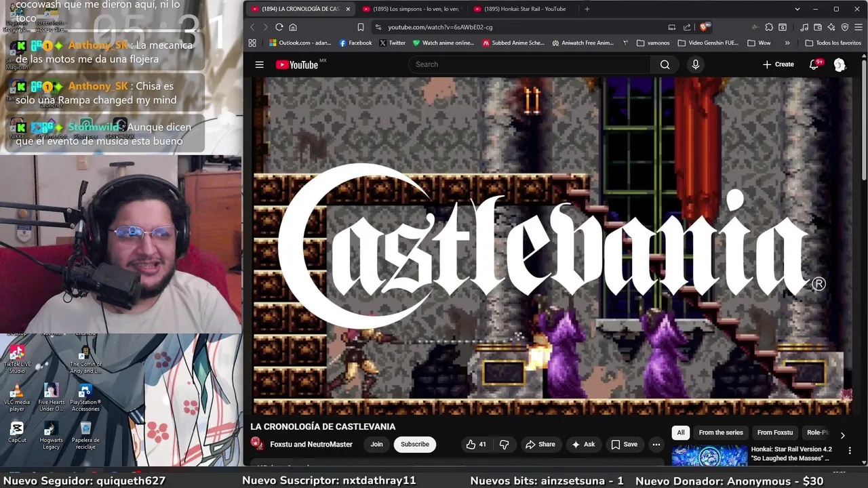Image resolution: width=868 pixels, height=488 pixels.
Task: Select the Papelera de reciclaje icon
Action: (85, 434)
